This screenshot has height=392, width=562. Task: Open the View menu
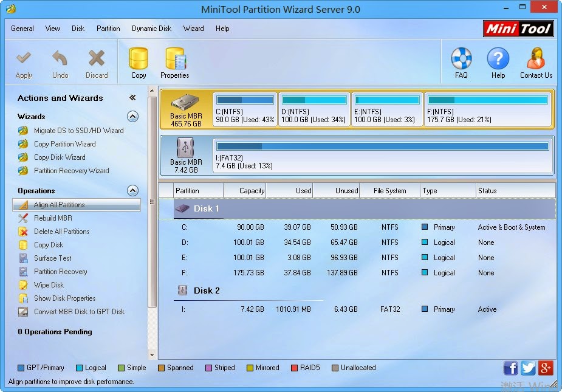click(52, 29)
